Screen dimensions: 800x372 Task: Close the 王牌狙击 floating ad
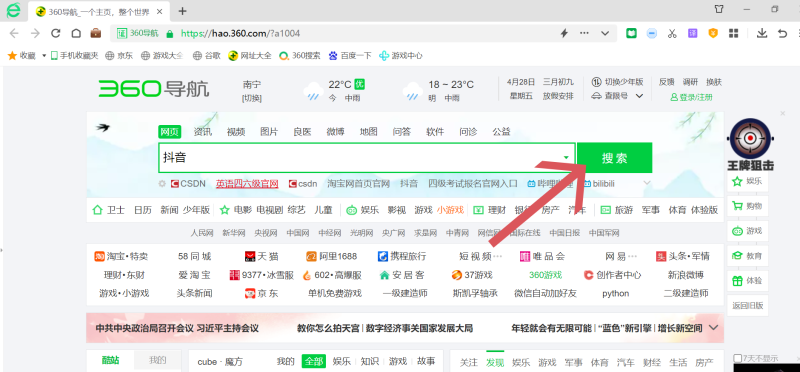tap(783, 113)
